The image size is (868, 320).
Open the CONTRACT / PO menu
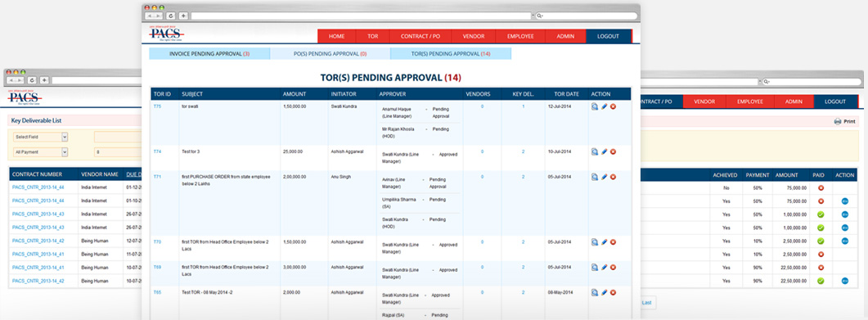tap(421, 36)
